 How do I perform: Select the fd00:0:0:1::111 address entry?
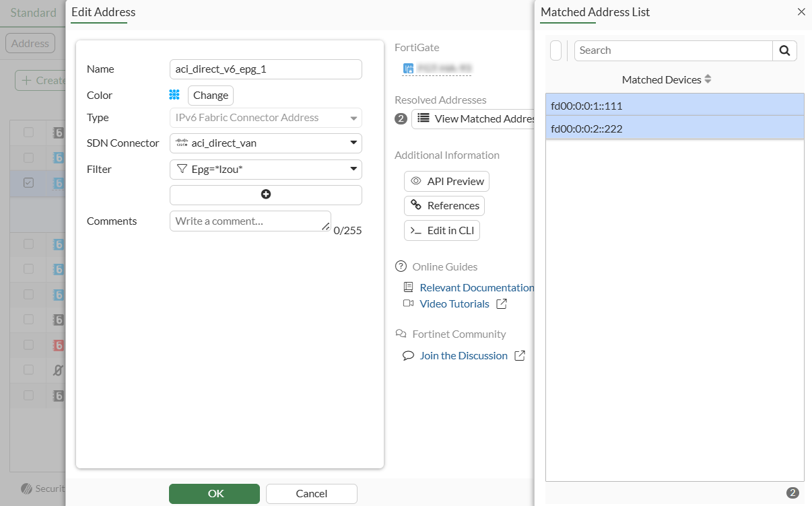[675, 105]
